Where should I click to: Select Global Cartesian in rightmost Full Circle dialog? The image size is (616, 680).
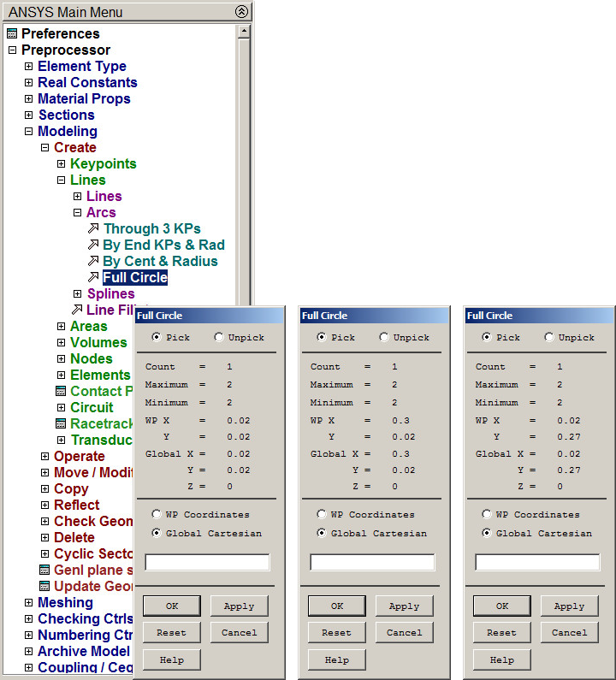487,533
